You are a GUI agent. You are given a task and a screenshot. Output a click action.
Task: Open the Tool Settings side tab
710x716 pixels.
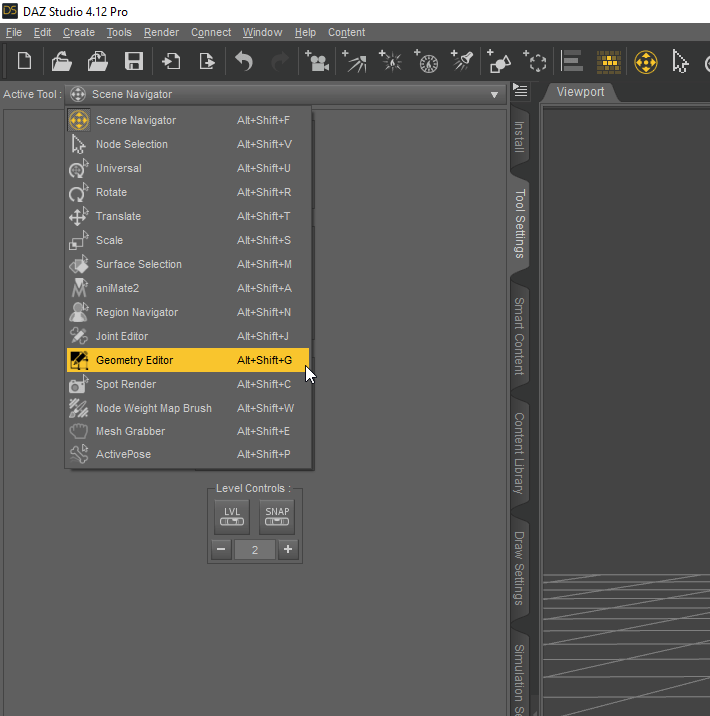pos(519,223)
